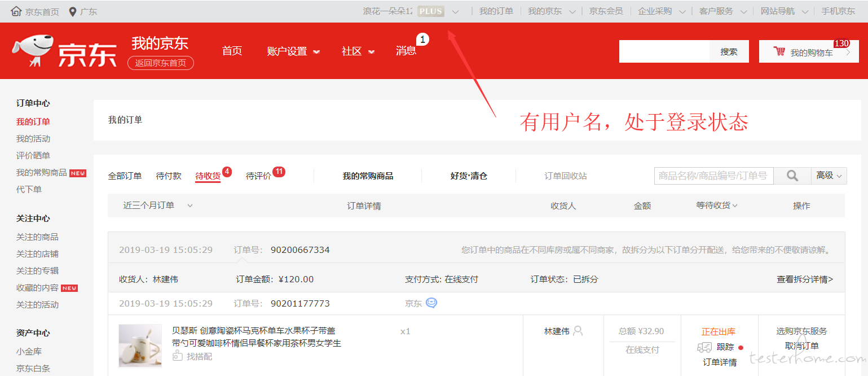
Task: Open 评价晒单 in the sidebar
Action: 33,155
